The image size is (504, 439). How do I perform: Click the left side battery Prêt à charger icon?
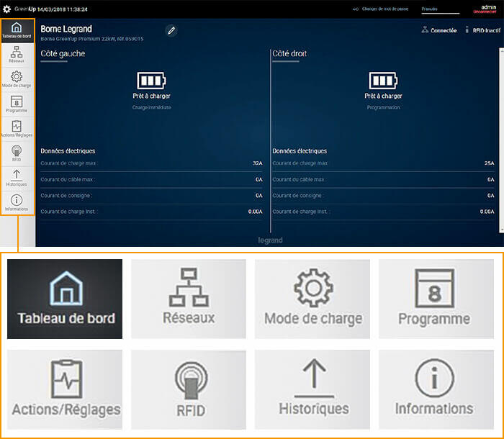[151, 81]
